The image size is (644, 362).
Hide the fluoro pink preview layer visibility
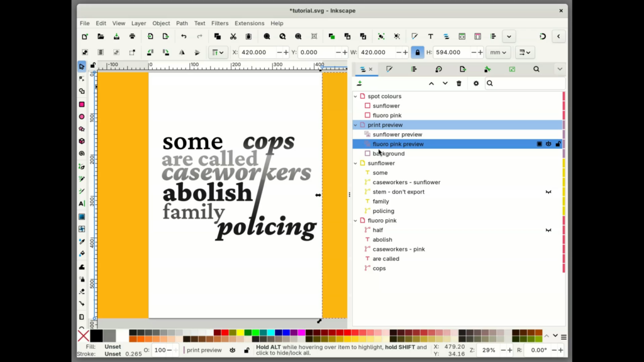click(548, 144)
